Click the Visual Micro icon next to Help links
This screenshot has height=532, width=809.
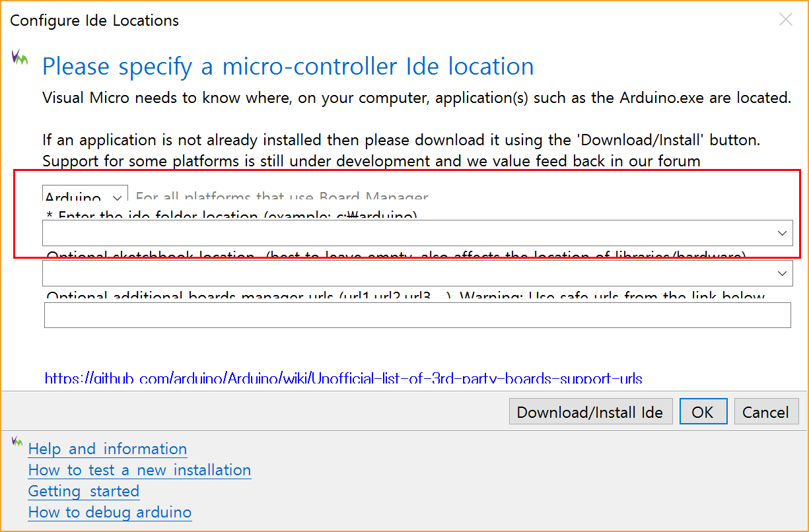pos(19,442)
